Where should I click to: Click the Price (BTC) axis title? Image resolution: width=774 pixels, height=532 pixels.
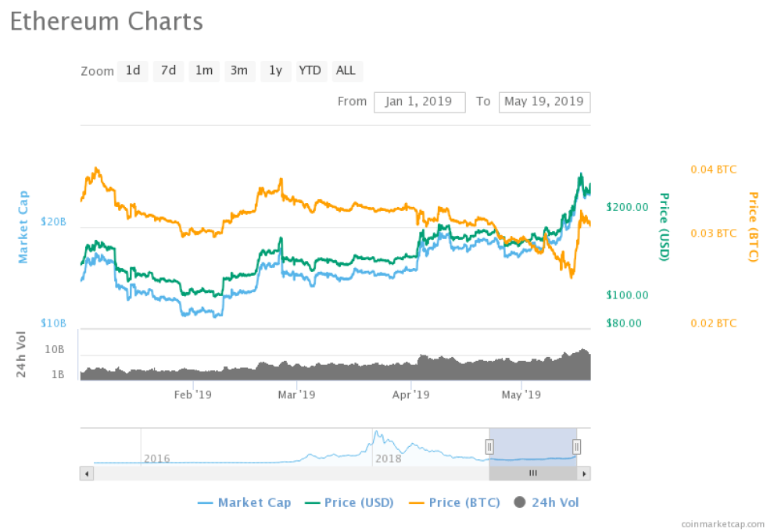click(753, 227)
